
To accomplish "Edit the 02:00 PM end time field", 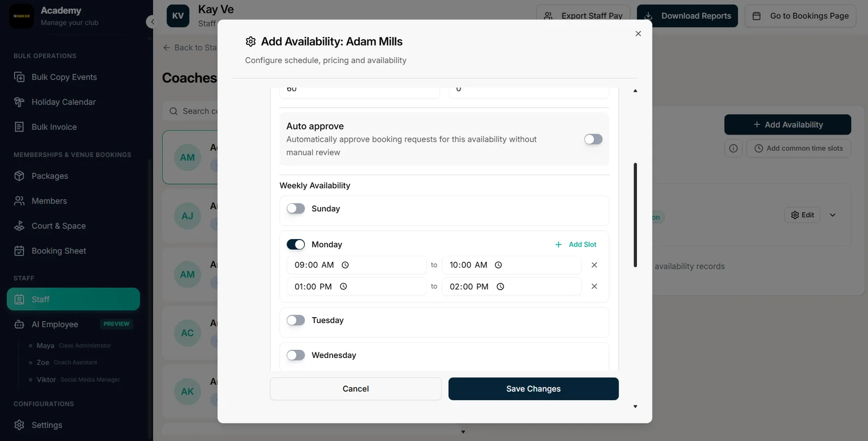I will (512, 286).
